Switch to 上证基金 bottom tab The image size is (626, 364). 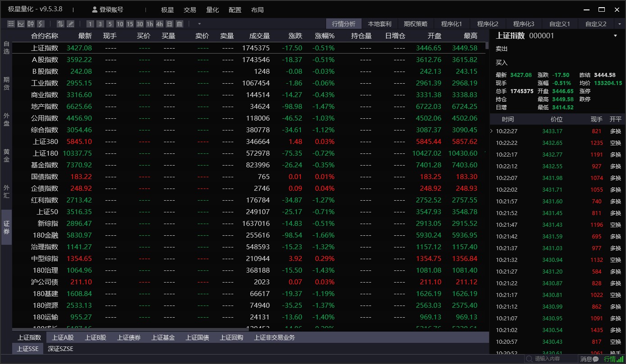(x=163, y=337)
